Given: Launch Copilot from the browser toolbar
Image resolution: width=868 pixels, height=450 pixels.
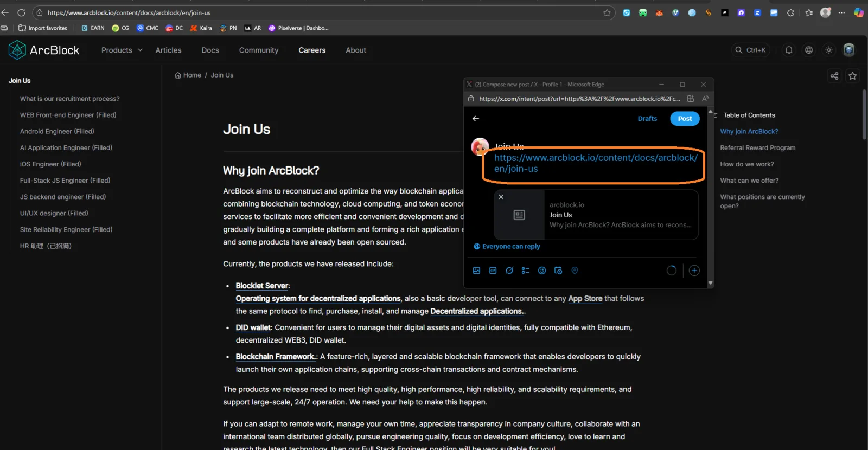Looking at the screenshot, I should pyautogui.click(x=858, y=12).
